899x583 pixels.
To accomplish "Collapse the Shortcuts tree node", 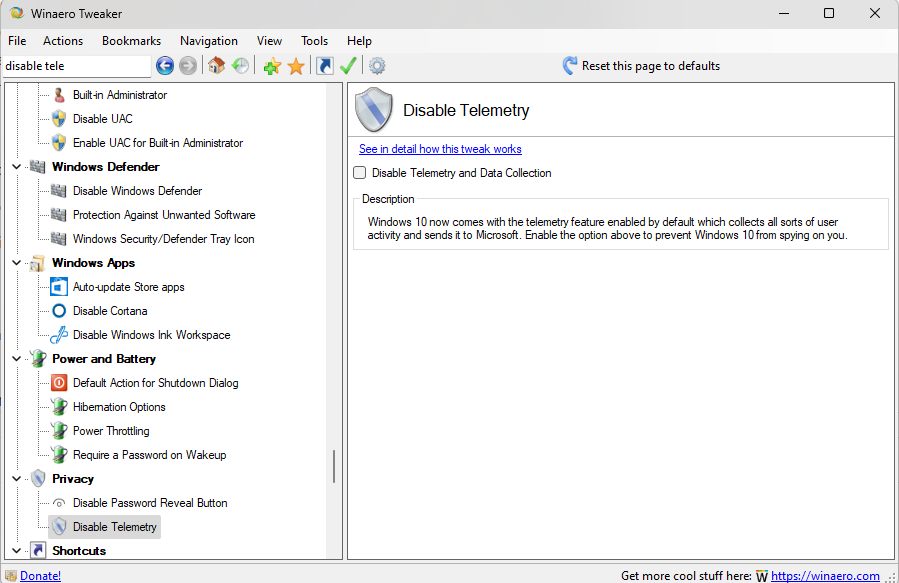I will [x=17, y=551].
